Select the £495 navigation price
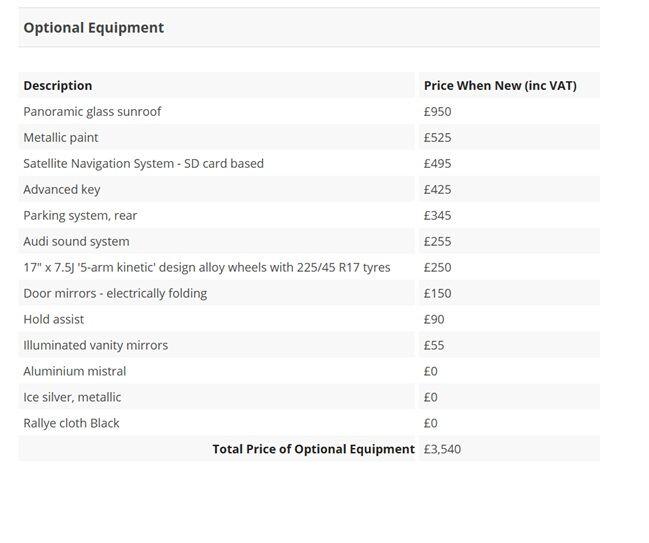 pos(438,164)
